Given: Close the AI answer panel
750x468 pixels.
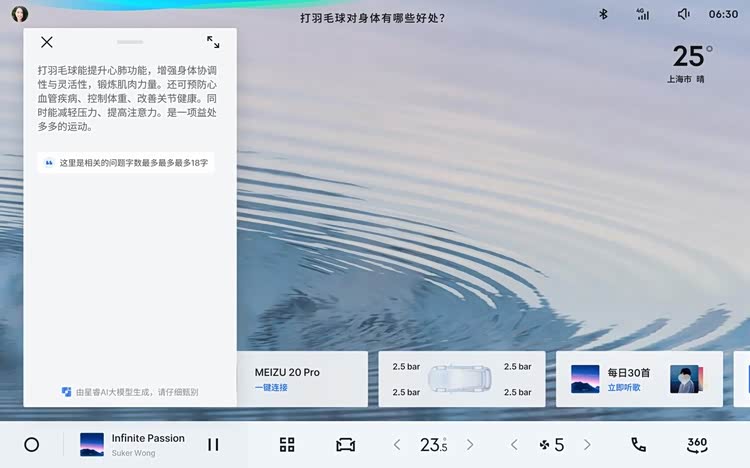Looking at the screenshot, I should [47, 42].
